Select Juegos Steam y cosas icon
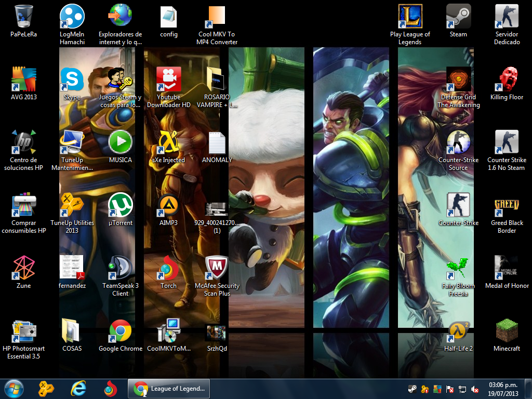Image resolution: width=532 pixels, height=399 pixels. [120, 79]
